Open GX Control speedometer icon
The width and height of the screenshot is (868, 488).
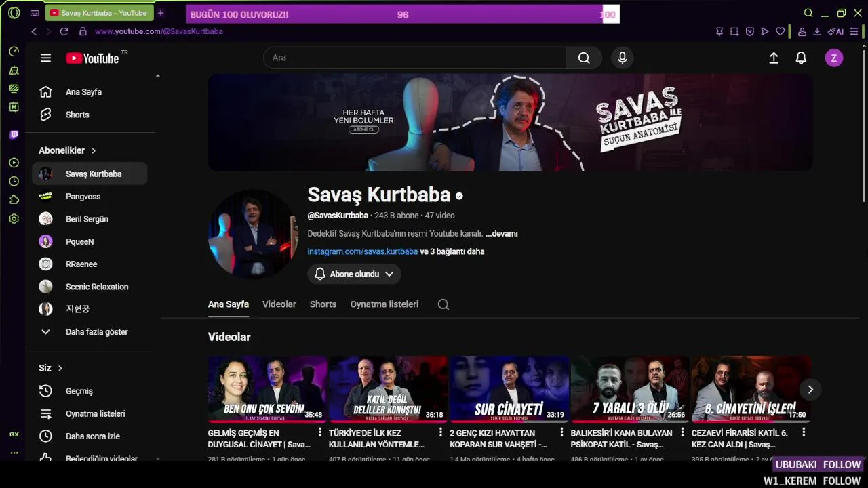pos(14,52)
